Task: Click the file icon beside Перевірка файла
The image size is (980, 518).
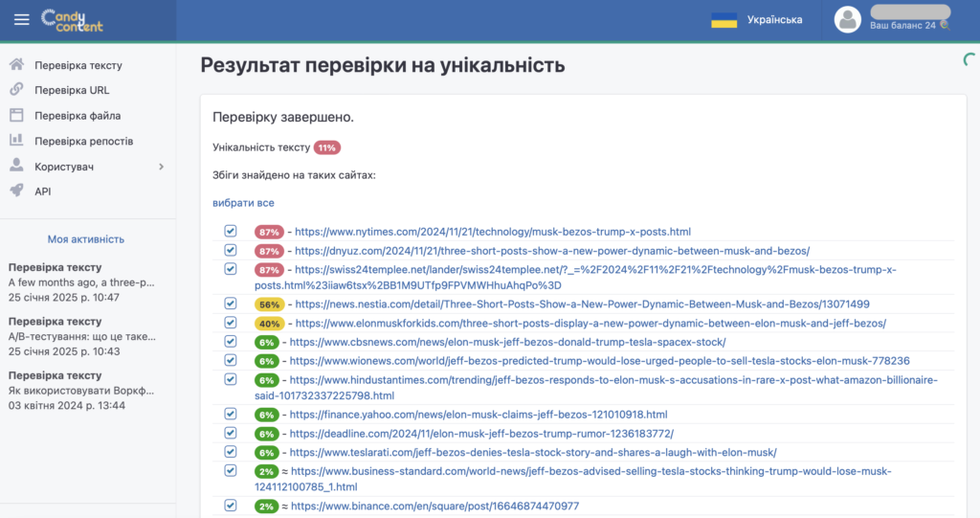Action: tap(17, 115)
